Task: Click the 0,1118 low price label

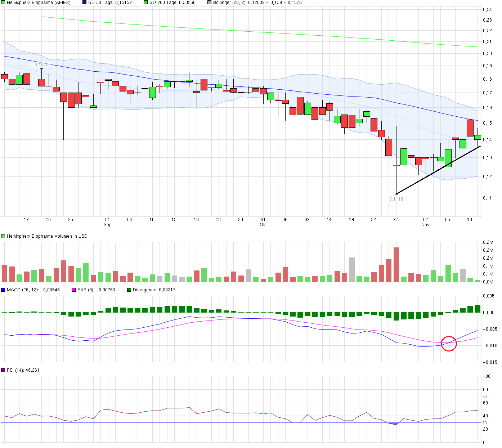Action: click(396, 199)
